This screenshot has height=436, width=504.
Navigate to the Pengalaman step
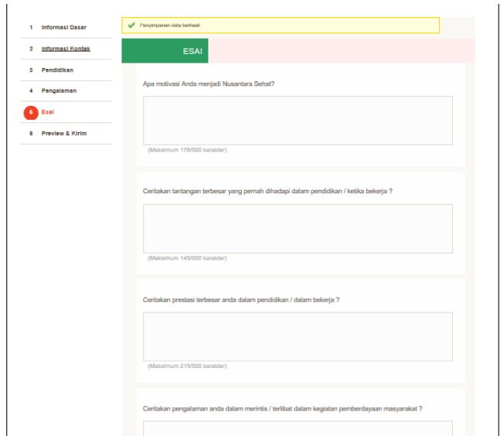click(x=59, y=91)
